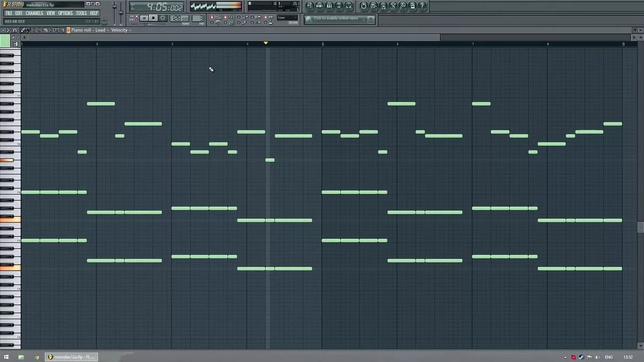Viewport: 644px width, 362px height.
Task: Click the orange playhead marker on timeline
Action: [266, 43]
